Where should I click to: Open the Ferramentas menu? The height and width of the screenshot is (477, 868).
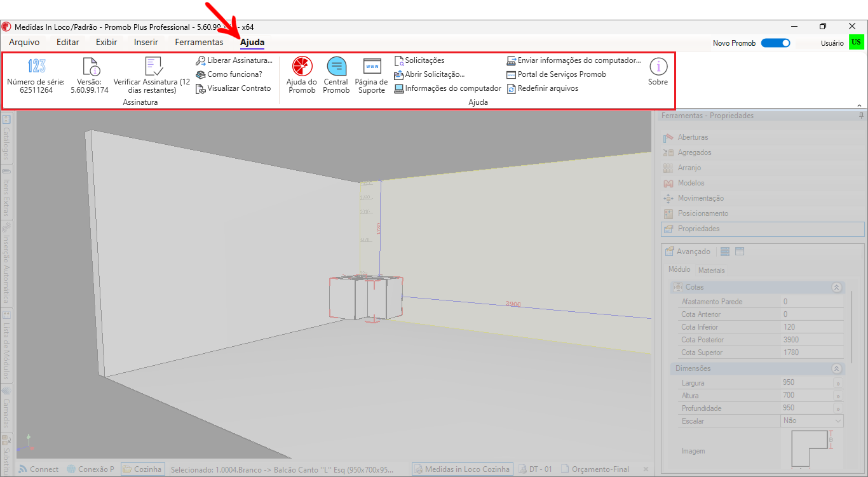[x=200, y=43]
